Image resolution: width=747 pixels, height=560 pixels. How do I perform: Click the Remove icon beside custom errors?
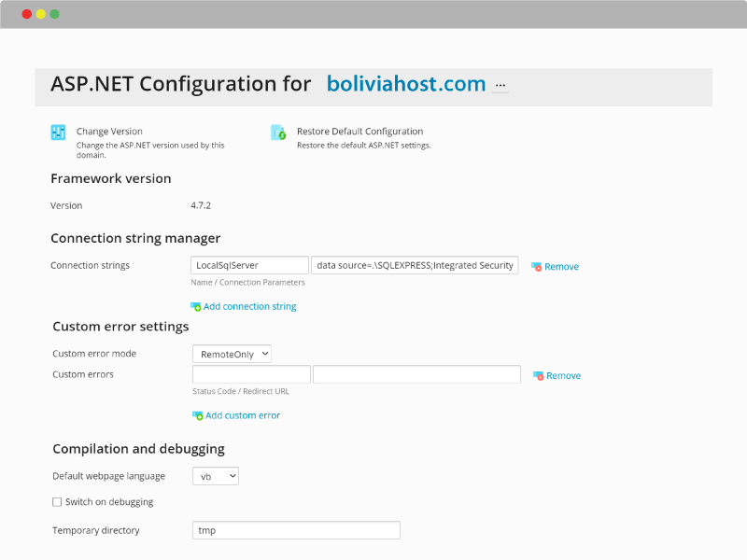pyautogui.click(x=539, y=376)
